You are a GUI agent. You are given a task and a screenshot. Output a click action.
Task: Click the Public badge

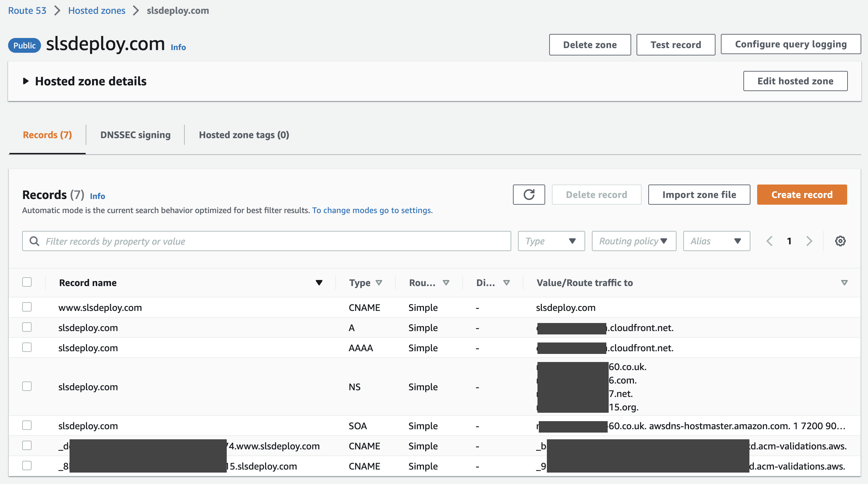tap(25, 45)
